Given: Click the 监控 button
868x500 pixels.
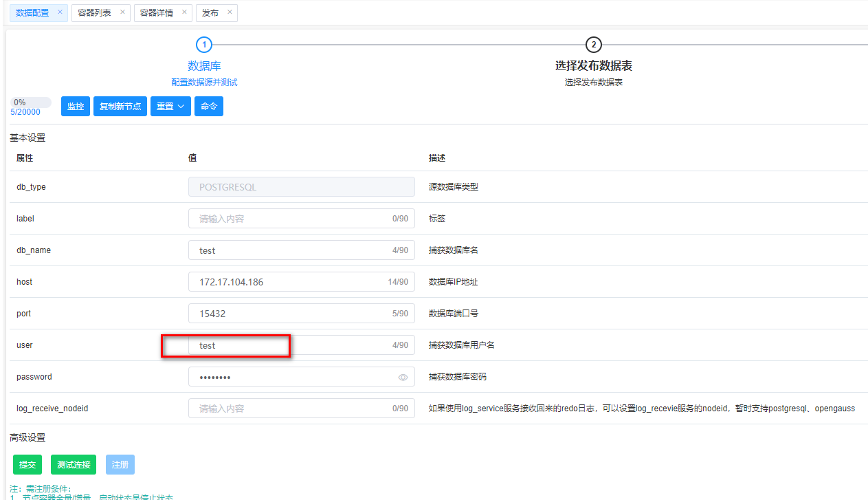Looking at the screenshot, I should pyautogui.click(x=76, y=107).
